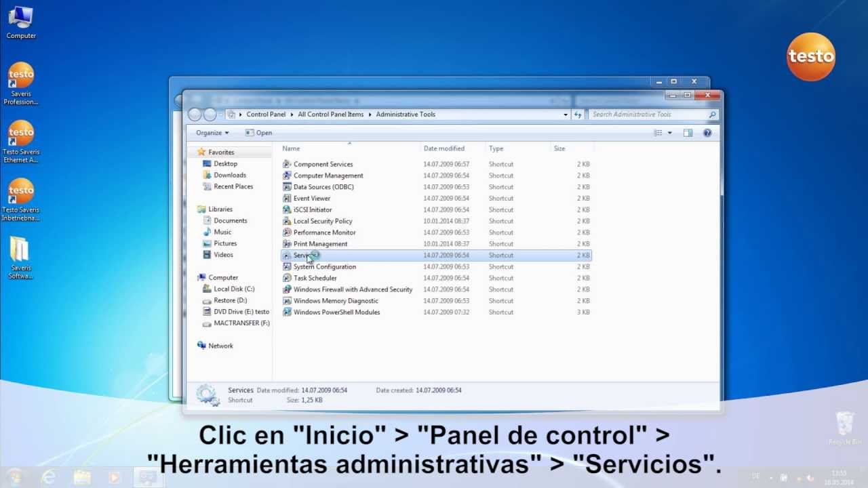Launch Internet Explorer from the taskbar
This screenshot has width=868, height=488.
point(49,477)
